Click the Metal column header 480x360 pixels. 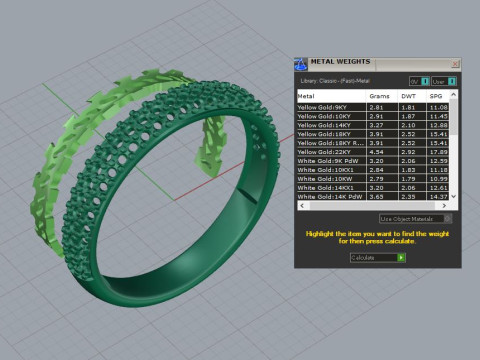pyautogui.click(x=331, y=96)
